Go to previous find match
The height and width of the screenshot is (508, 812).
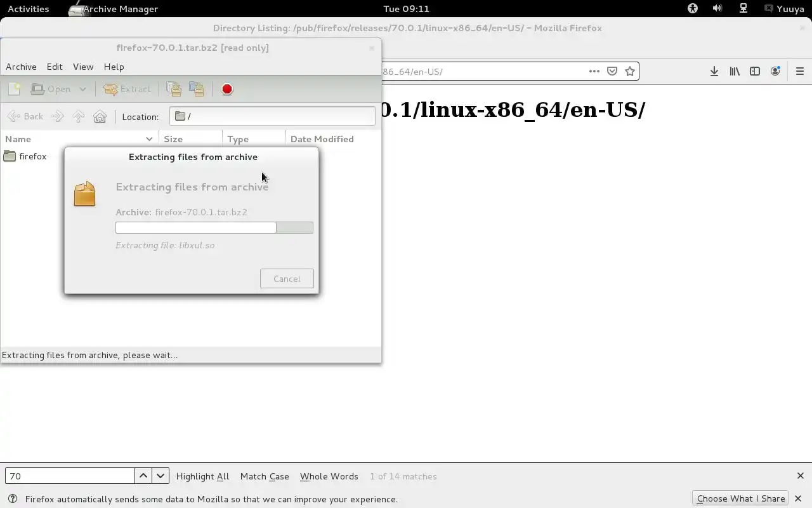coord(143,476)
